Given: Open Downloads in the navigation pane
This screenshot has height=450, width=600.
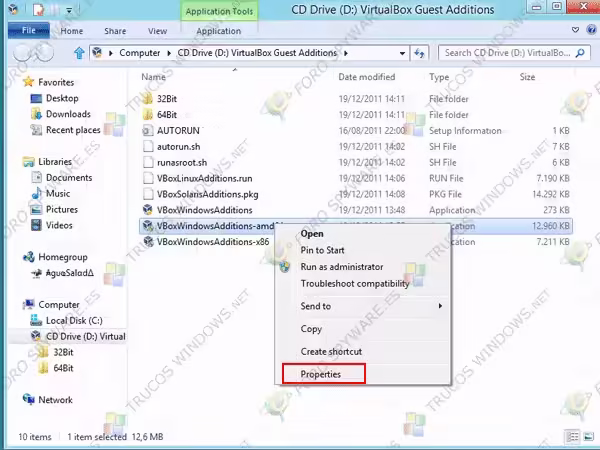Looking at the screenshot, I should (68, 114).
